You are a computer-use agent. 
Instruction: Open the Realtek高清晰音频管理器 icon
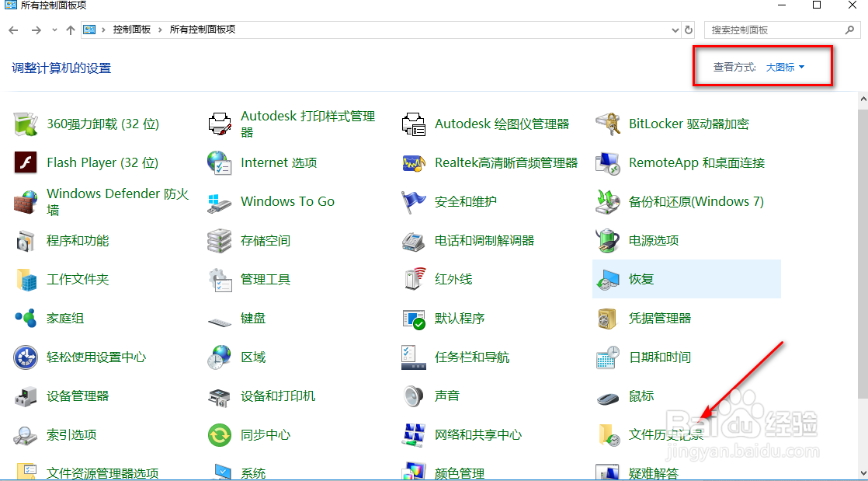(x=414, y=162)
